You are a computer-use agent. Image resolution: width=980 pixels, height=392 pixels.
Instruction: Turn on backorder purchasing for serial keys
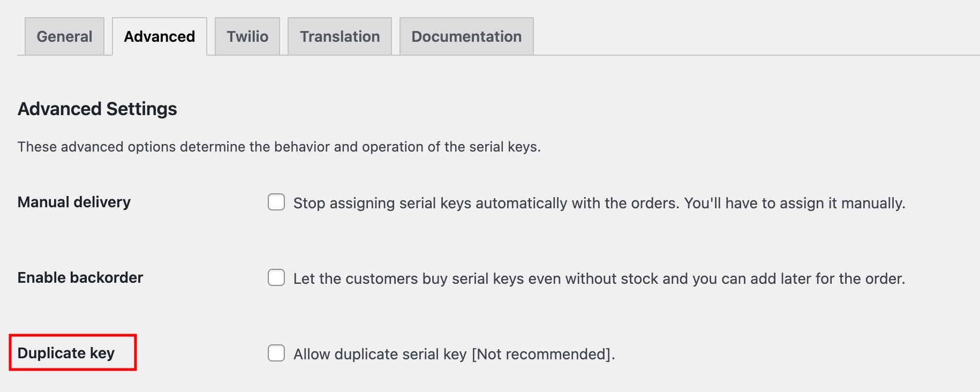pos(276,278)
